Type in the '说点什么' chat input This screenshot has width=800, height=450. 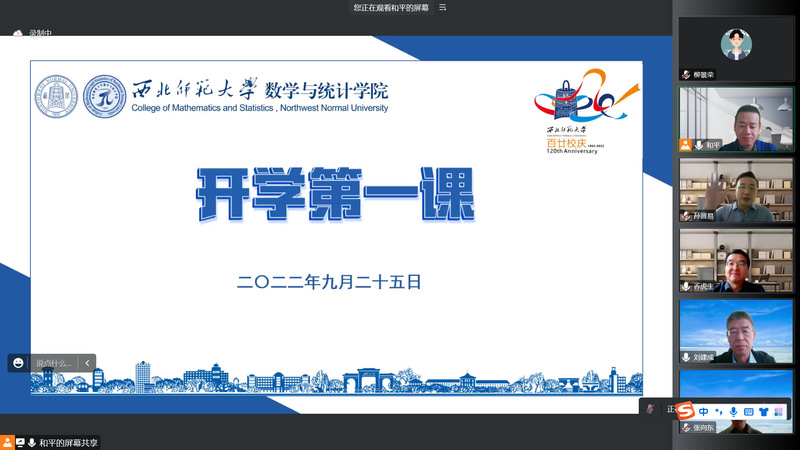pos(54,363)
